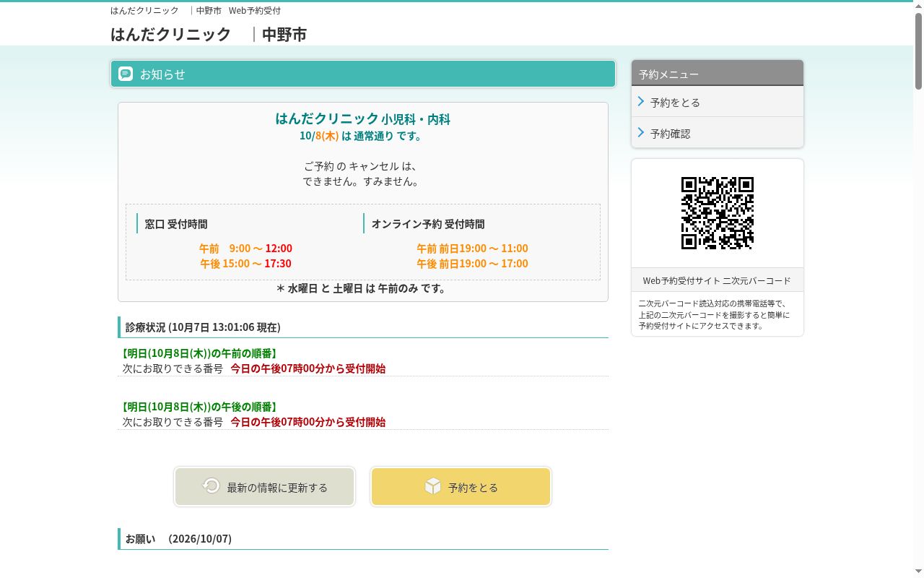
Task: Open 予約をとる in the 予約メニュー sidebar
Action: 718,102
